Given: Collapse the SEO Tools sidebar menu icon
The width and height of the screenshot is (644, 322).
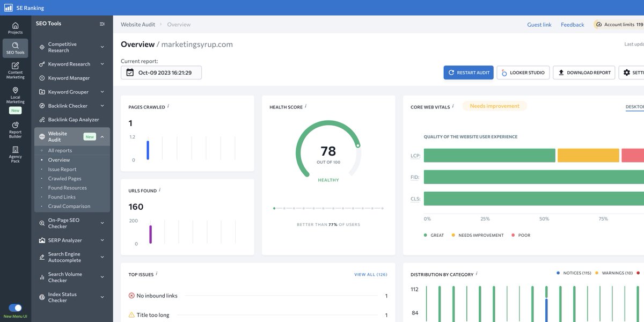Looking at the screenshot, I should coord(102,24).
